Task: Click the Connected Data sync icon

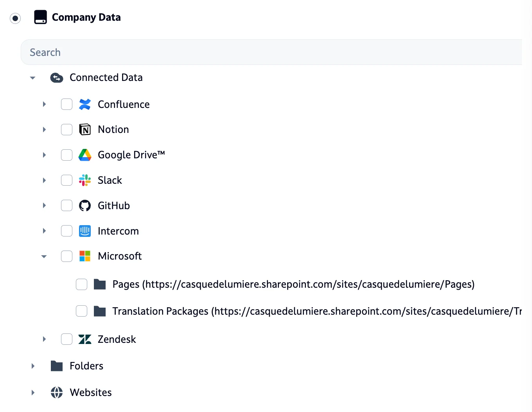Action: click(x=57, y=78)
